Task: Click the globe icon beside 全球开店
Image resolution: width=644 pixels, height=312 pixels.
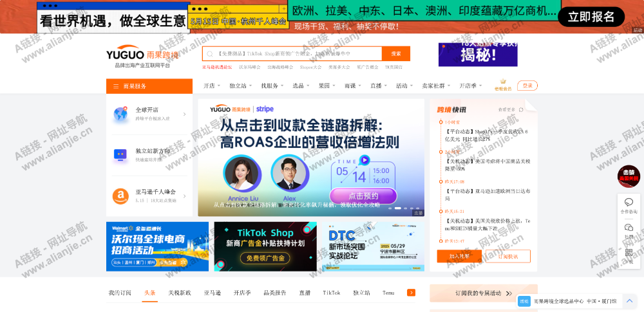Action: [120, 114]
